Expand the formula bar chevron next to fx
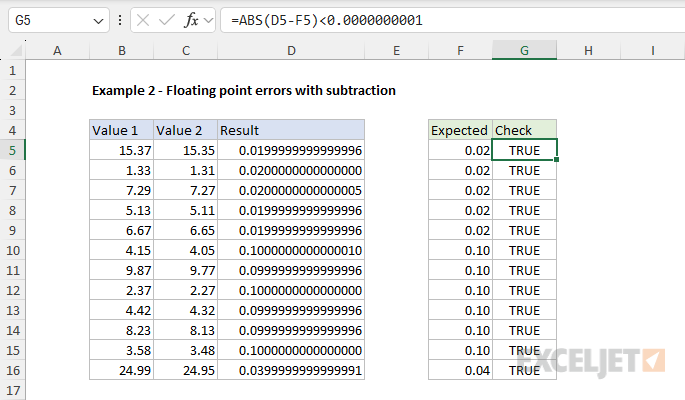This screenshot has height=400, width=685. tap(209, 20)
